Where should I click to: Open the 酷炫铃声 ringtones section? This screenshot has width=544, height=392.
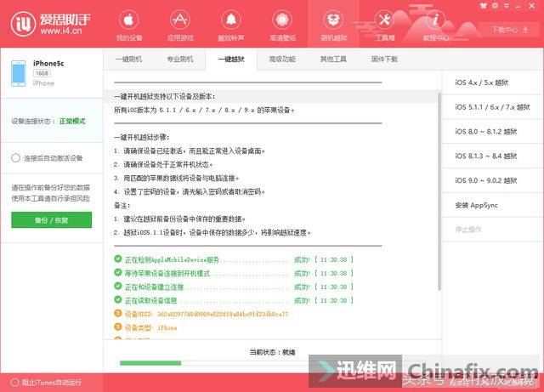coord(231,25)
